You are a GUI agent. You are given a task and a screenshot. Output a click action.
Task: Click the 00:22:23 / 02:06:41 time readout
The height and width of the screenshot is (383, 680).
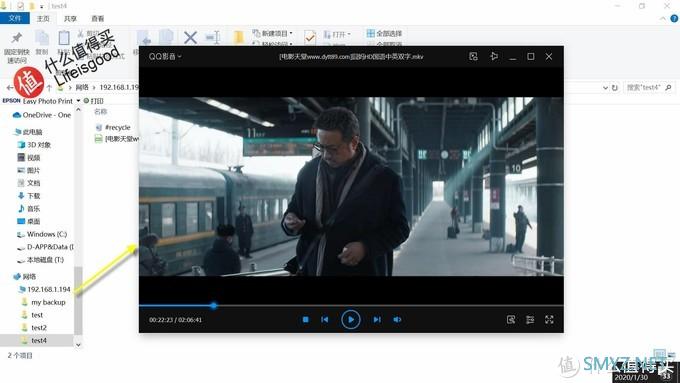(x=175, y=320)
